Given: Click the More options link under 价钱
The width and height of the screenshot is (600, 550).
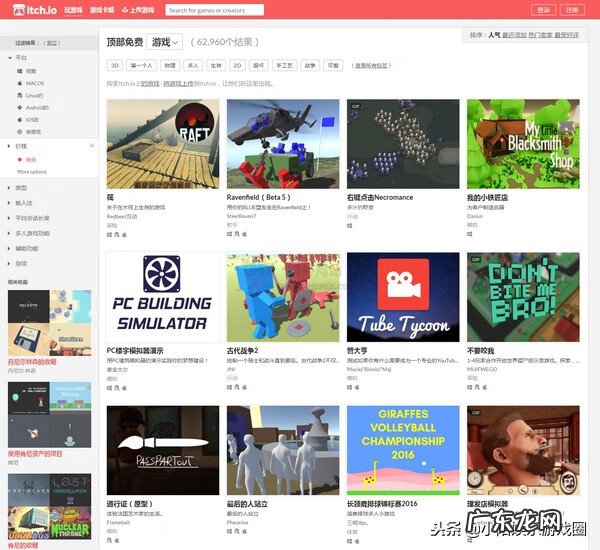Looking at the screenshot, I should click(32, 172).
